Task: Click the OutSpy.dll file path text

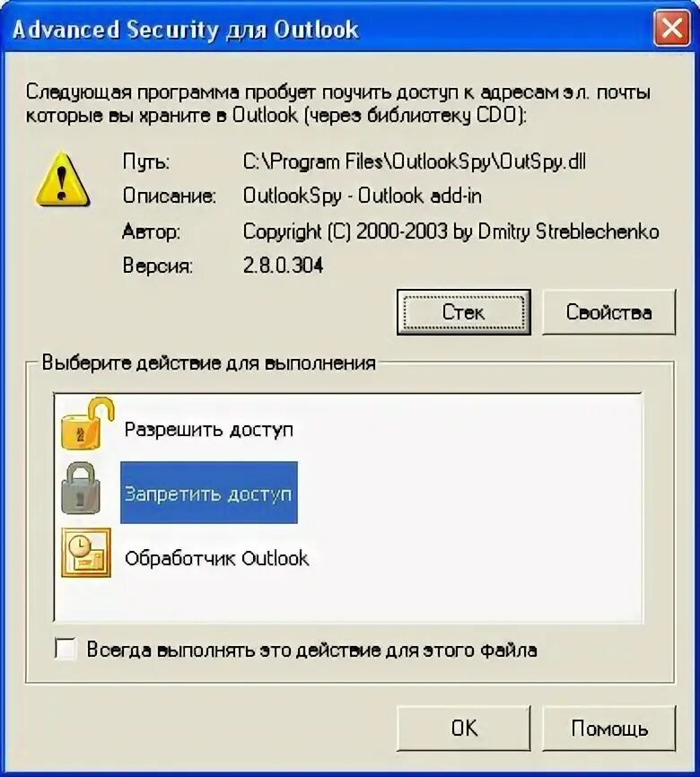Action: tap(415, 162)
